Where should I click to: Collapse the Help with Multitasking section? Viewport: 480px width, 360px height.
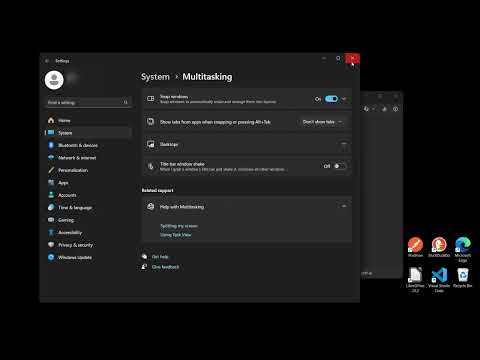click(x=344, y=206)
